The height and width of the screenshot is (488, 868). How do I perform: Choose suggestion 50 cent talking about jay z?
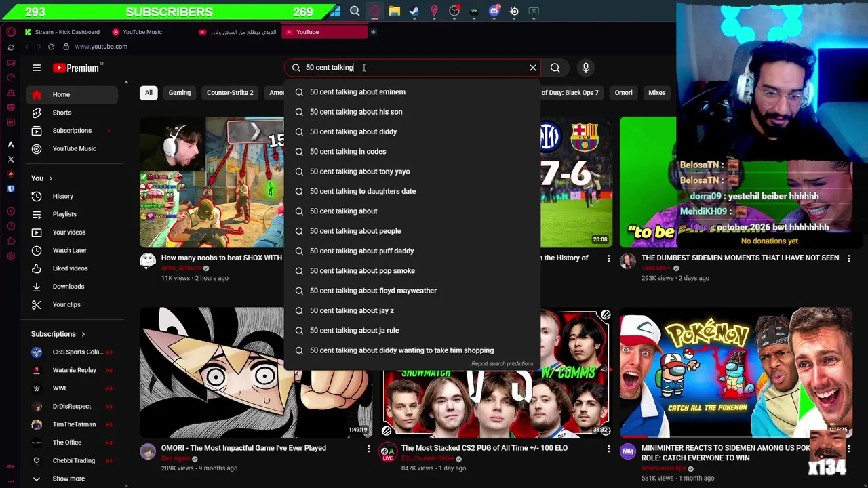(x=412, y=310)
